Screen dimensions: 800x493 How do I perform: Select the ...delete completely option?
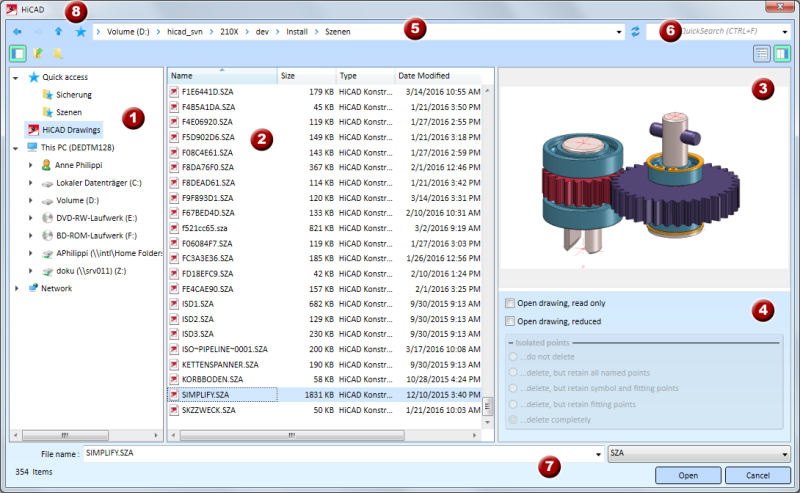point(513,420)
